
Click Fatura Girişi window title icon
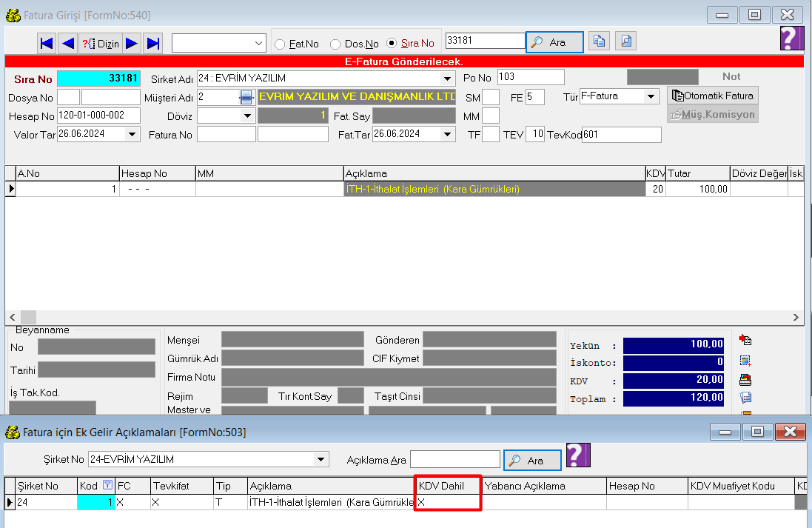[13, 16]
